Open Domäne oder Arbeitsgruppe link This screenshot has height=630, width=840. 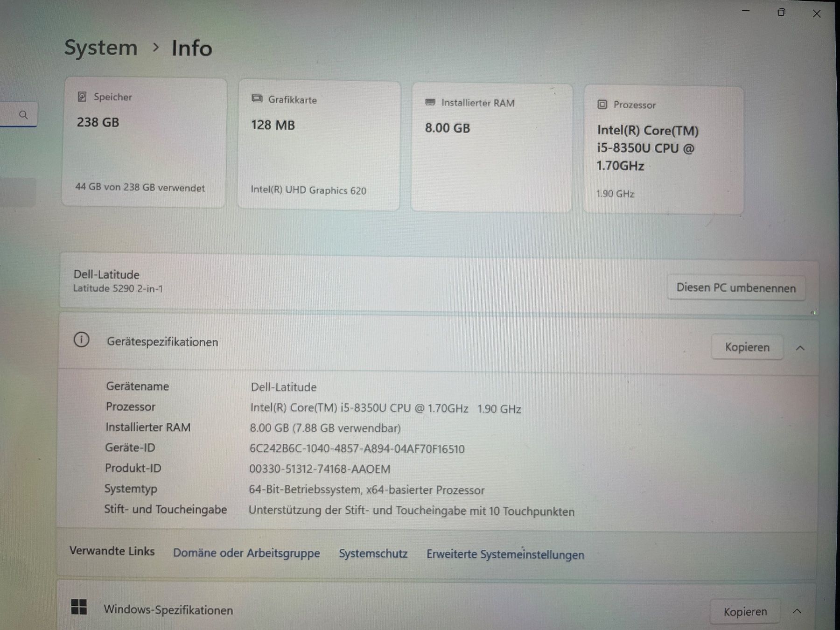246,553
